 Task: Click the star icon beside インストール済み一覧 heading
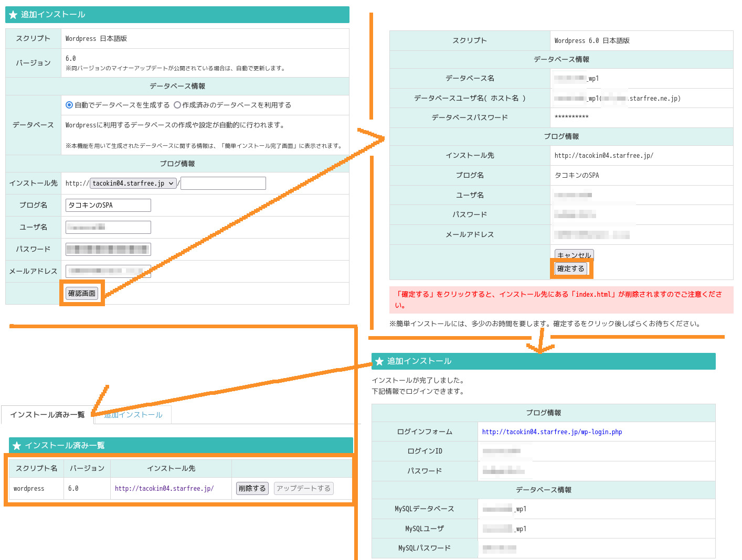tap(17, 446)
